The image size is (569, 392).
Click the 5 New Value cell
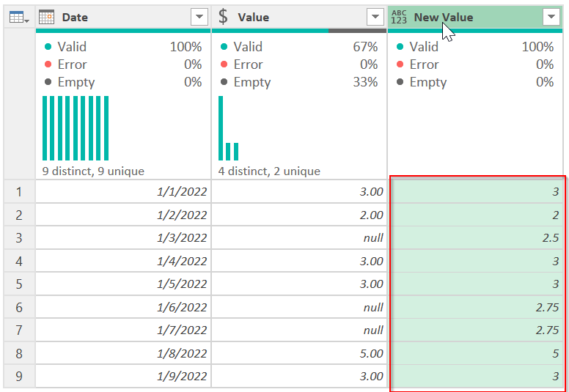[476, 353]
